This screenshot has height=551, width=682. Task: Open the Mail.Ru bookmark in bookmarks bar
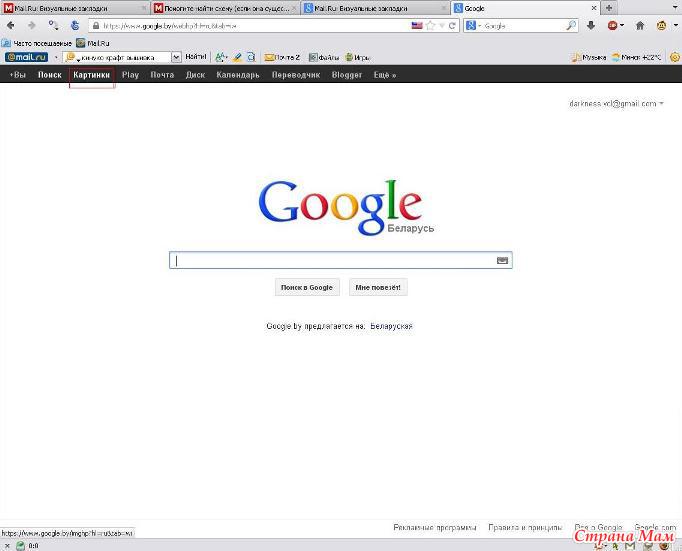click(93, 43)
